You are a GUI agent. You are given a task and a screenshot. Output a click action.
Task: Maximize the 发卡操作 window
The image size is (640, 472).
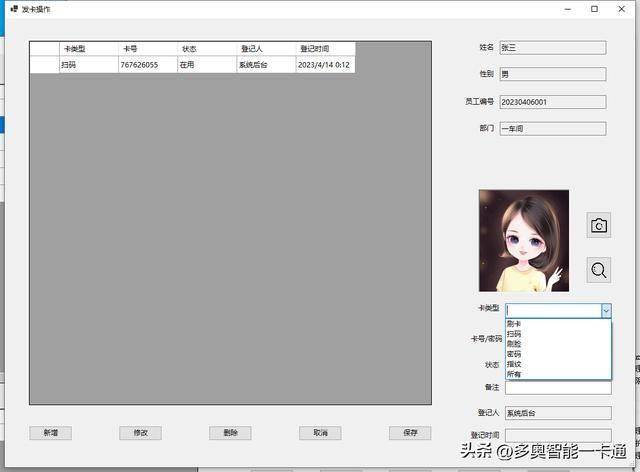point(595,9)
